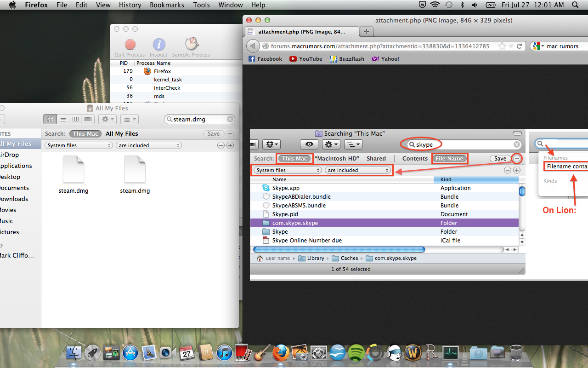Open Finder from the Dock
This screenshot has height=368, width=588.
(73, 353)
